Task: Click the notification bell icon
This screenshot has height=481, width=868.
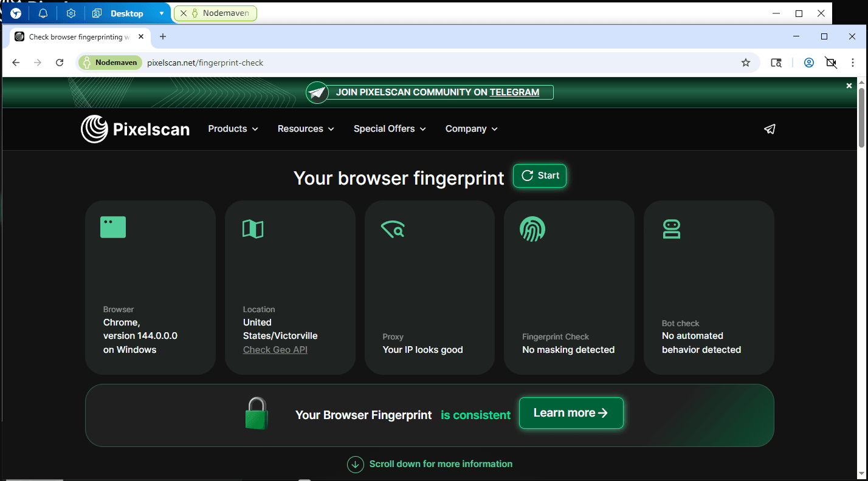Action: tap(43, 13)
